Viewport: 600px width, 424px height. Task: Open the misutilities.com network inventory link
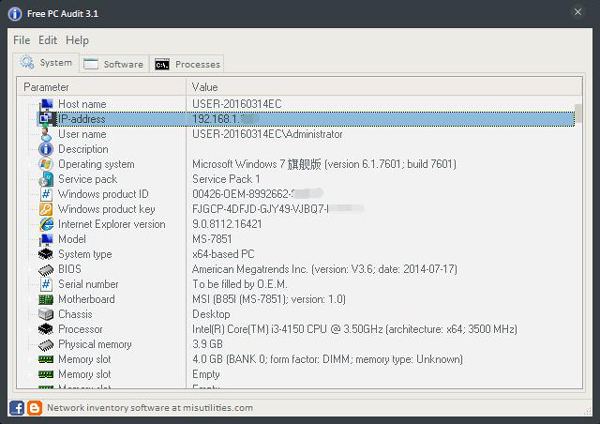click(150, 408)
